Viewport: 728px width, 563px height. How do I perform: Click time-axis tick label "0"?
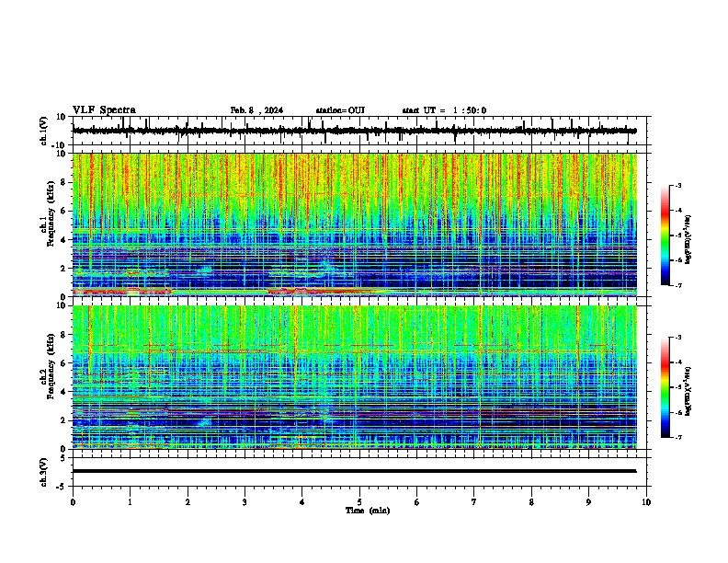(73, 502)
